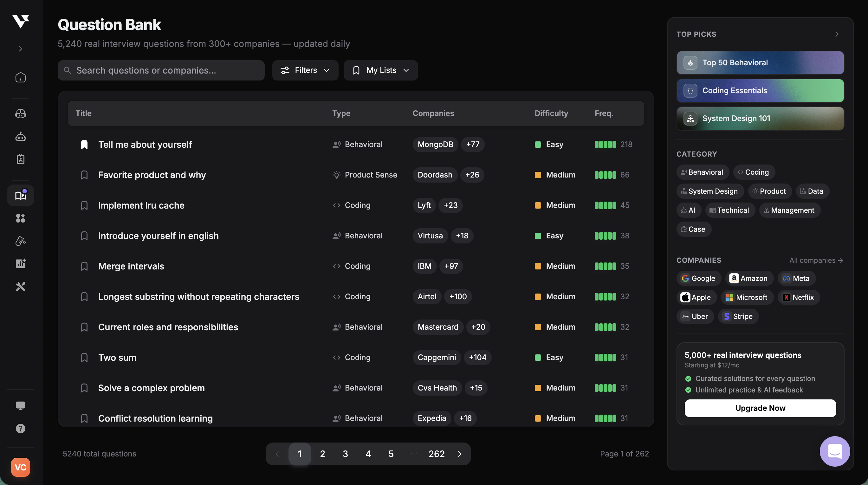Select the Behavioral category chip
Image resolution: width=868 pixels, height=485 pixels.
click(x=703, y=172)
